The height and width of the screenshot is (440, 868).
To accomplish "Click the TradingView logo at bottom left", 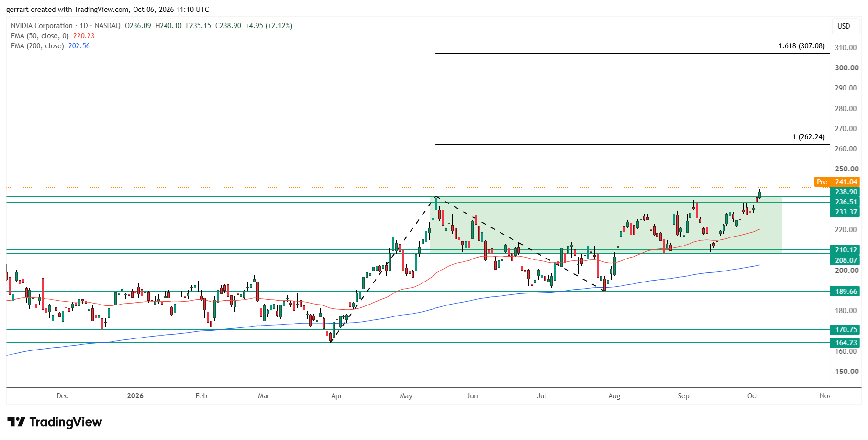I will 55,422.
